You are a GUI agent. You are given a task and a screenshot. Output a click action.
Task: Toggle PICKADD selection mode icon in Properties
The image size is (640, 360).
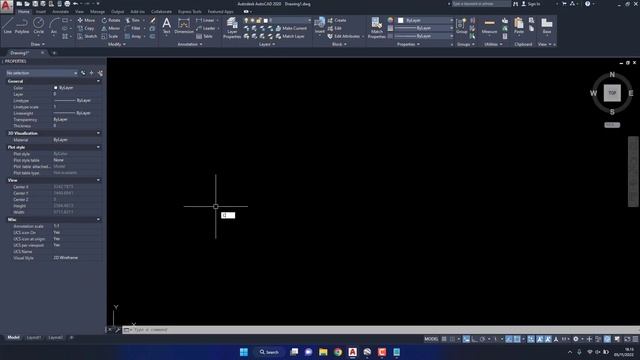(83, 73)
